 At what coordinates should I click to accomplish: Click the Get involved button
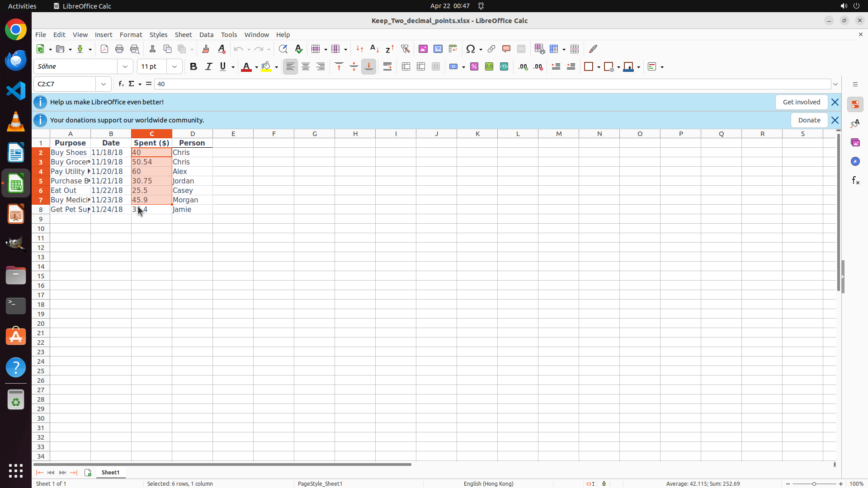(801, 102)
